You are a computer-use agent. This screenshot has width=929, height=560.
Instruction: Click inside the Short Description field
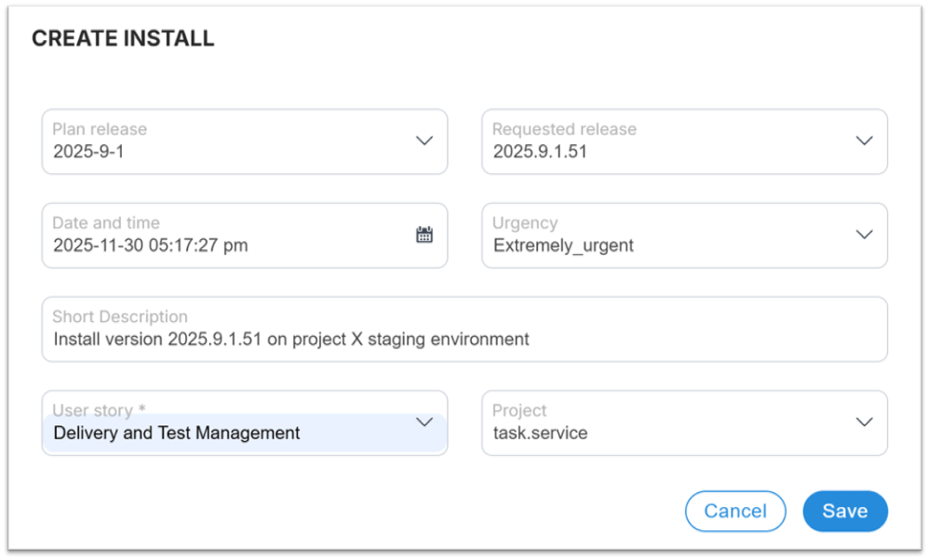[x=372, y=340]
